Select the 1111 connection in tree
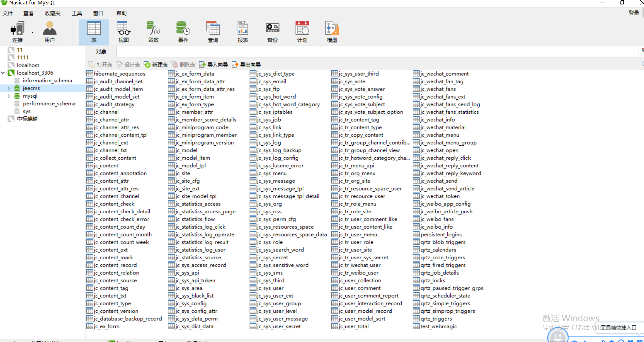 point(23,58)
